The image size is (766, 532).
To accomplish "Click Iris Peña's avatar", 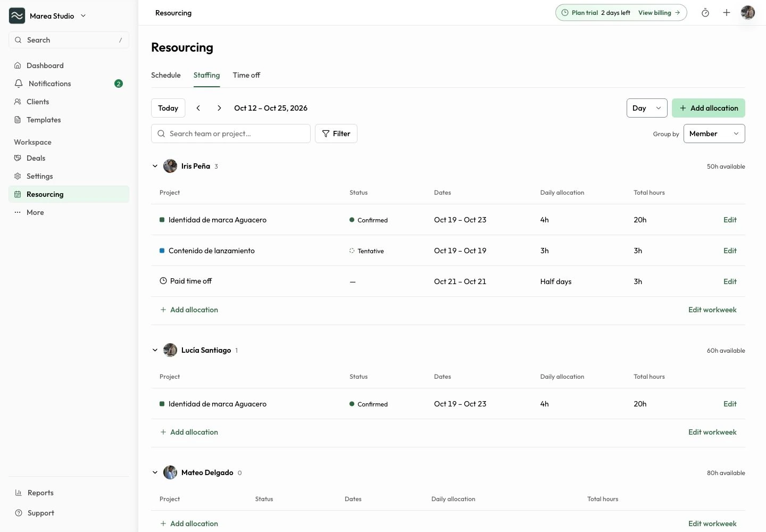I will (170, 166).
